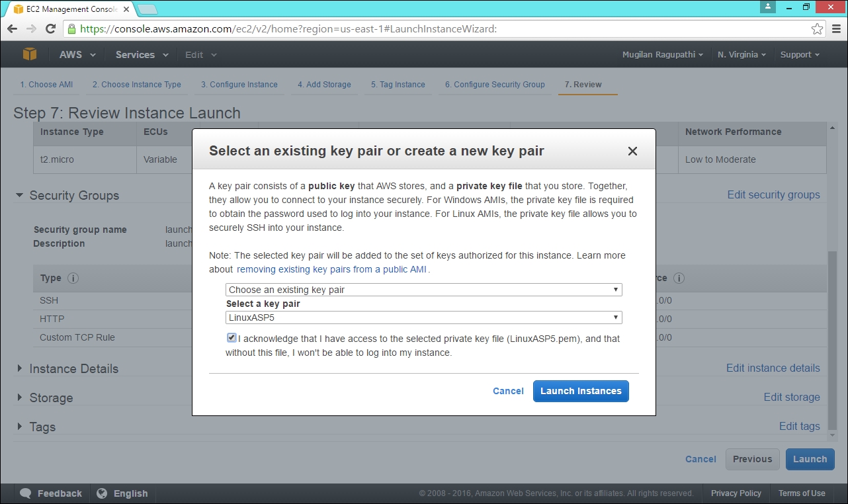Go to step 3. Configure Instance

(239, 85)
